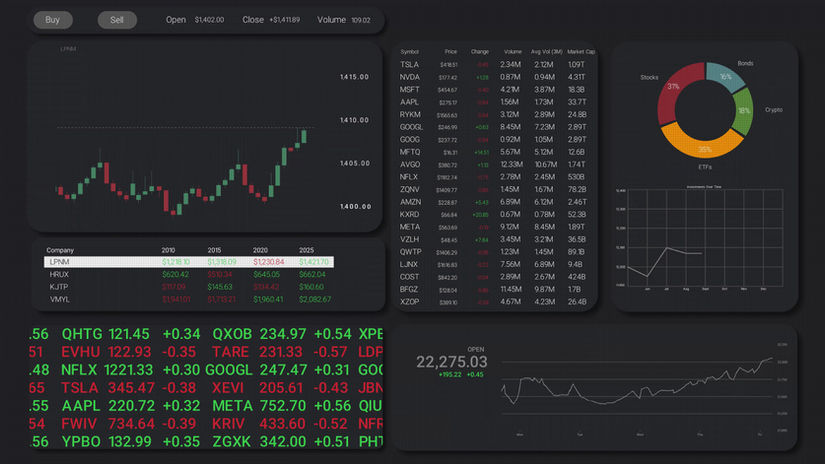The image size is (825, 464).
Task: Open the AVGO row in the watchlist table
Action: 495,165
